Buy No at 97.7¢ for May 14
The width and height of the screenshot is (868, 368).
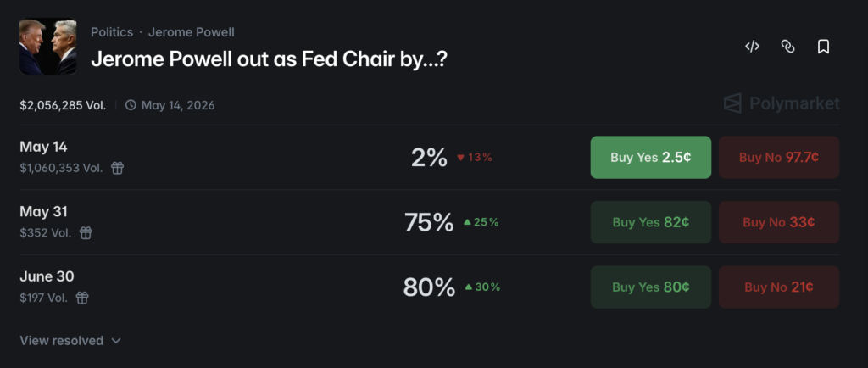[778, 157]
